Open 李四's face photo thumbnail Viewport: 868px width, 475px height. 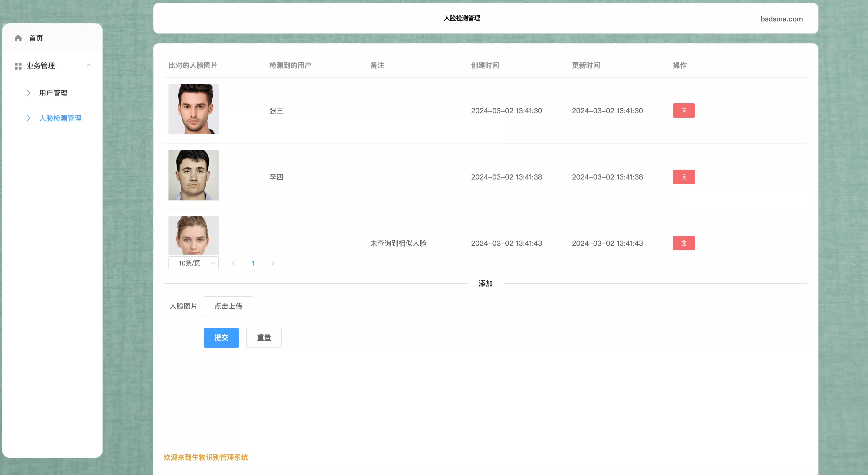pos(193,175)
